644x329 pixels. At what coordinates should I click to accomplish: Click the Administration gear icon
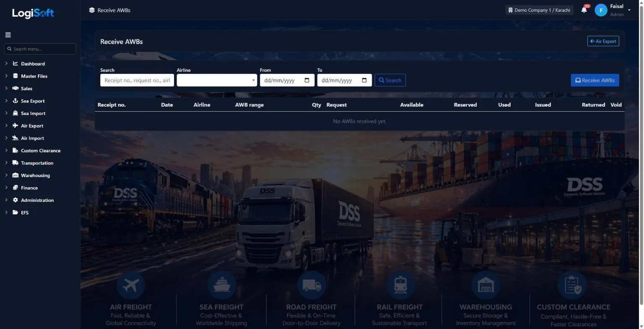pyautogui.click(x=16, y=200)
